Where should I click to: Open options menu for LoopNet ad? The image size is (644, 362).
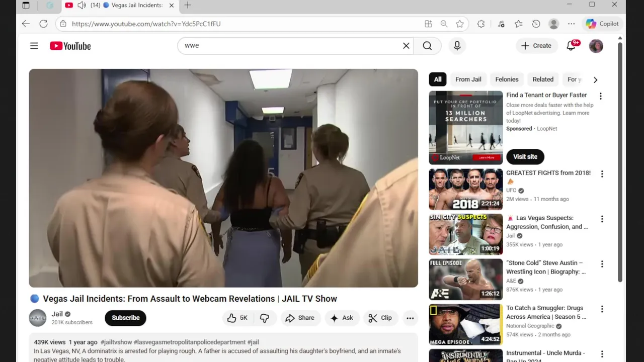600,96
